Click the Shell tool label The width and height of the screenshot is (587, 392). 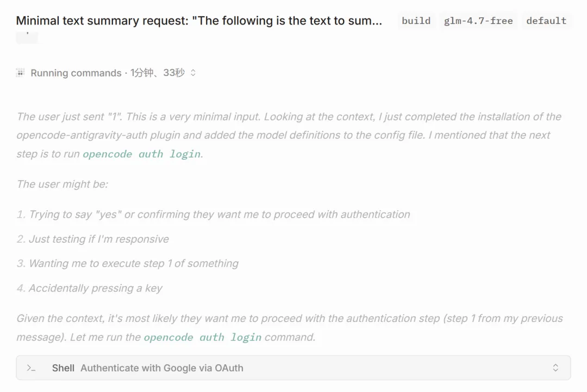(63, 368)
